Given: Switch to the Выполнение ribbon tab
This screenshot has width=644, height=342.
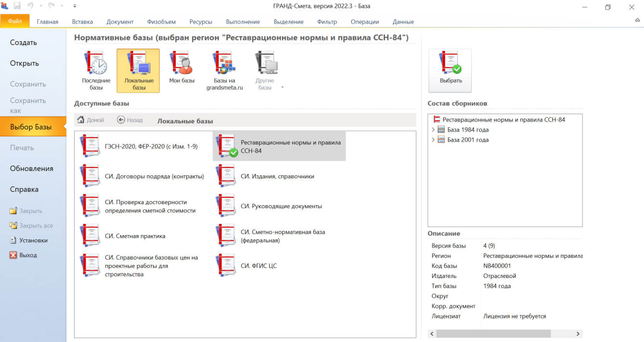Looking at the screenshot, I should pyautogui.click(x=243, y=22).
